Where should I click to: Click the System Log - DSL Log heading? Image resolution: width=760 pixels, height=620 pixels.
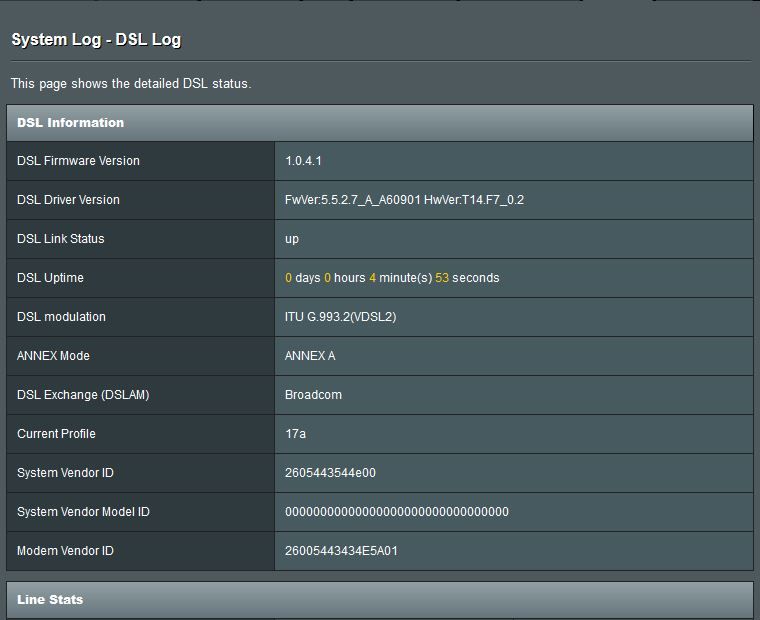click(x=96, y=40)
